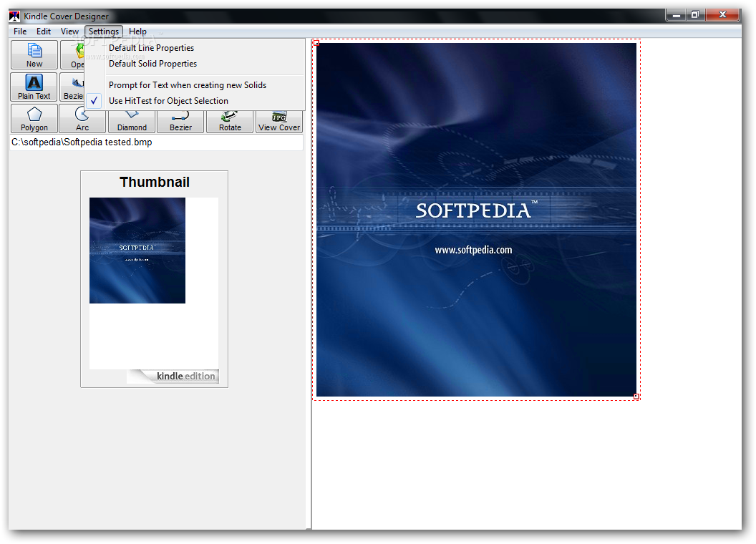
Task: Close the Kindle Cover Designer window
Action: click(x=722, y=15)
